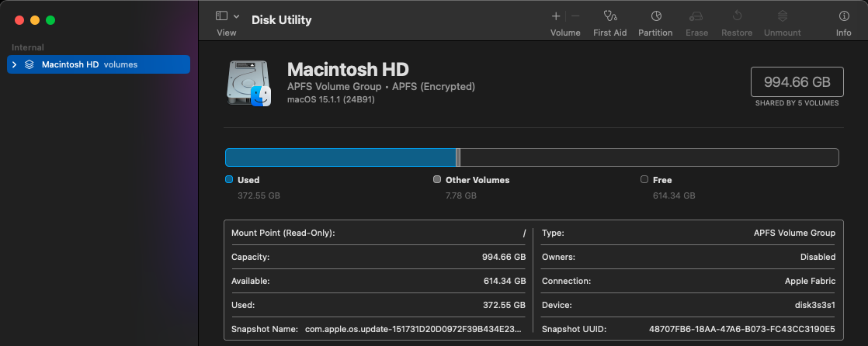868x346 pixels.
Task: Click the 'SHARED BY 5 VOLUMES' label
Action: tap(797, 103)
